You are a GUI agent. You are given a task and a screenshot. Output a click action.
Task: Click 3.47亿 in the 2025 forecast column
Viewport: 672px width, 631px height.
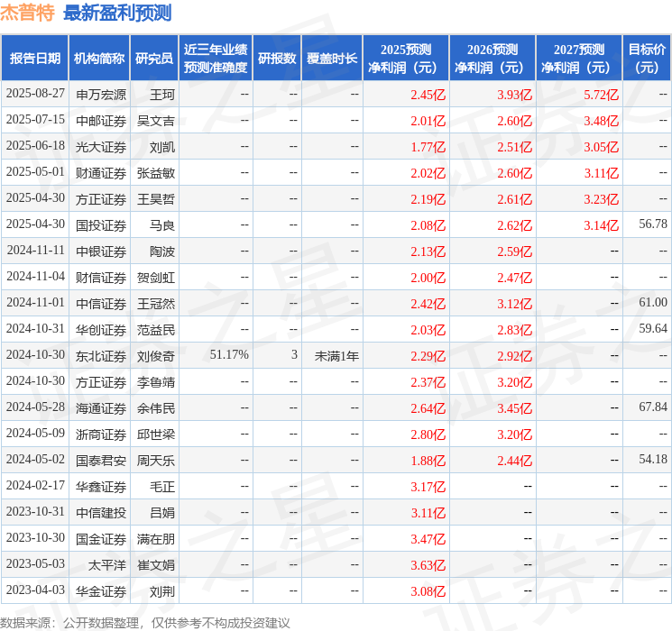pyautogui.click(x=428, y=539)
